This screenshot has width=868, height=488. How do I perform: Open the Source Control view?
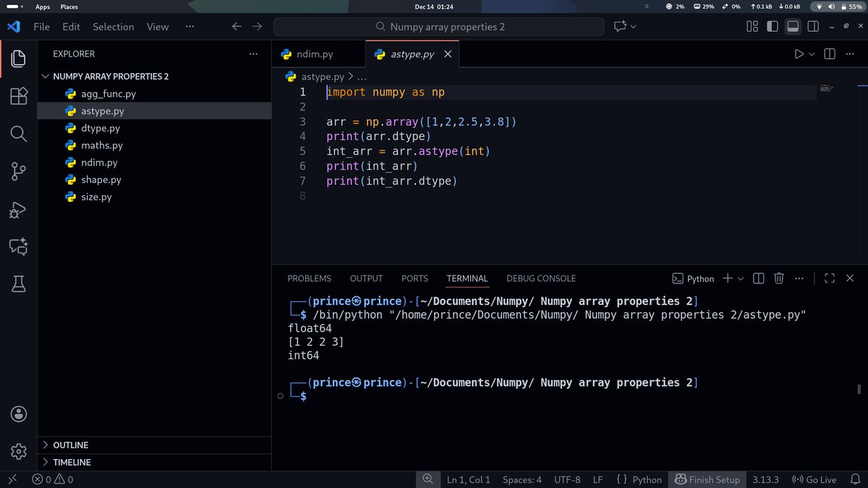(18, 171)
